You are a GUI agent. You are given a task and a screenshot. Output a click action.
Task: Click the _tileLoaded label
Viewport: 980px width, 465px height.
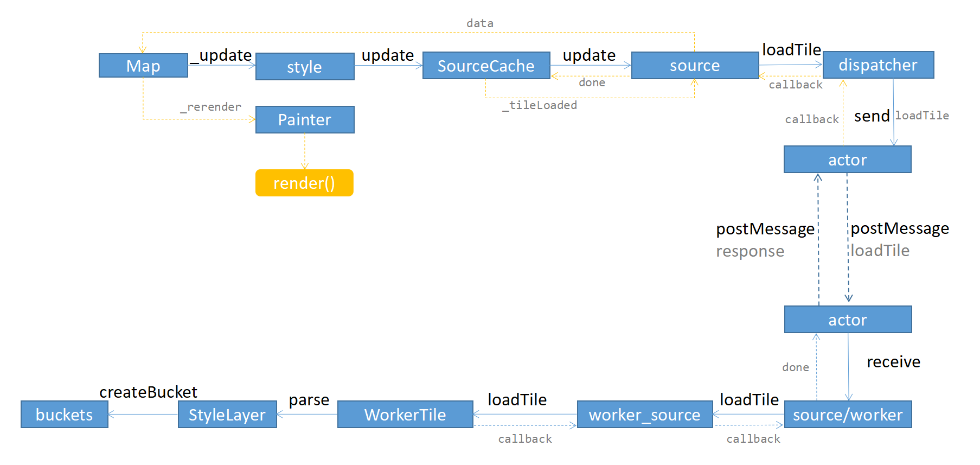point(540,105)
